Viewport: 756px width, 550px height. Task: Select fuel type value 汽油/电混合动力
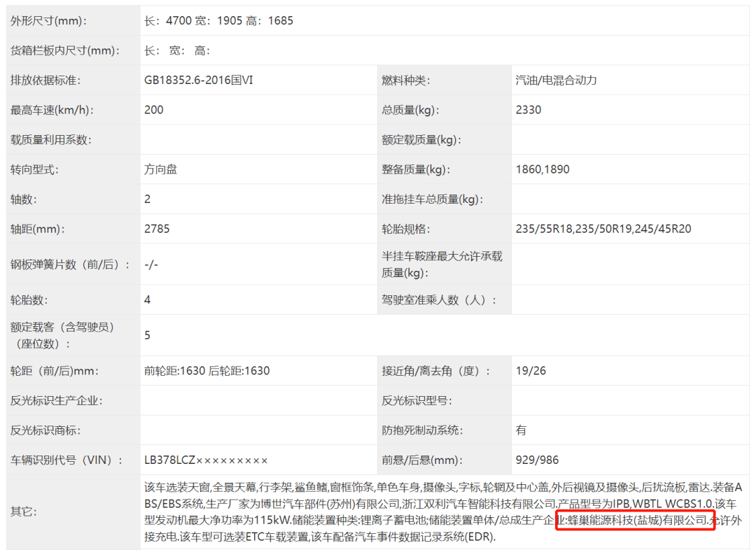coord(556,80)
